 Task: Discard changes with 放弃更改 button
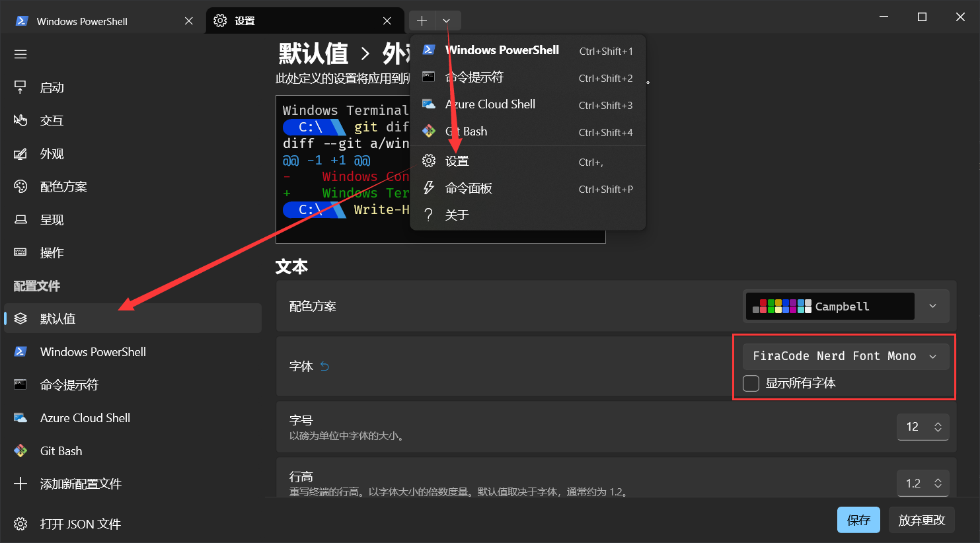pos(922,520)
